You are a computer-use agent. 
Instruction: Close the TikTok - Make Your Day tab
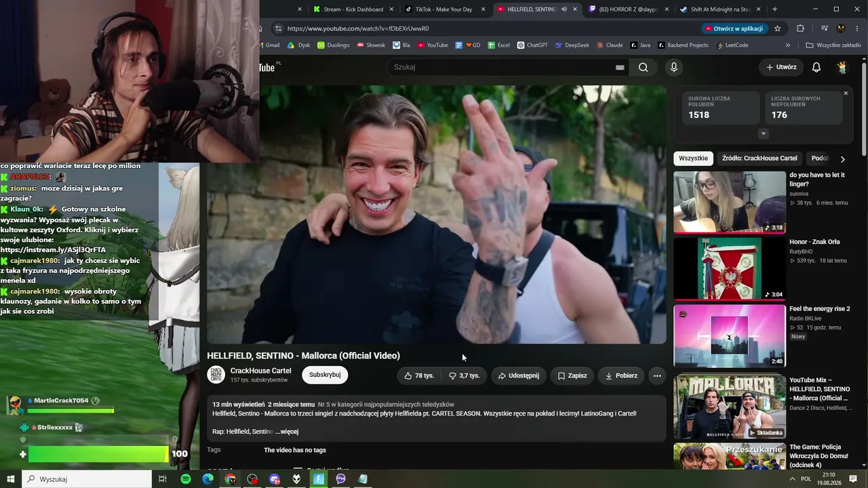click(483, 9)
